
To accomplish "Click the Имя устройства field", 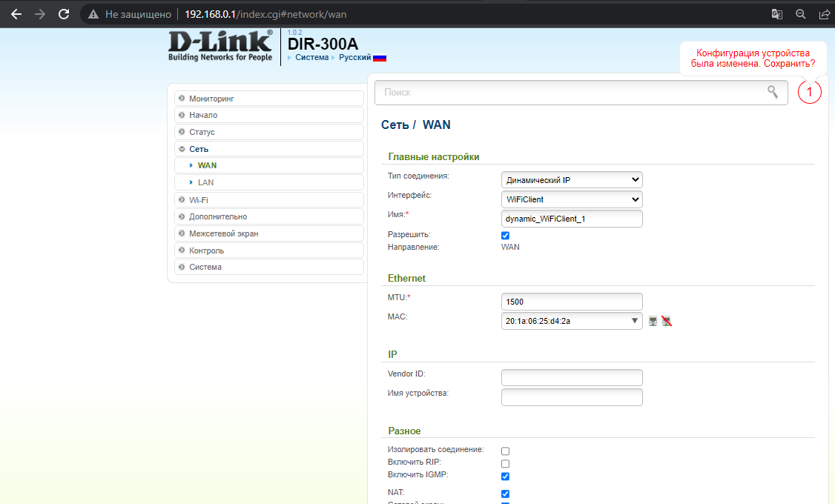I will click(x=572, y=397).
